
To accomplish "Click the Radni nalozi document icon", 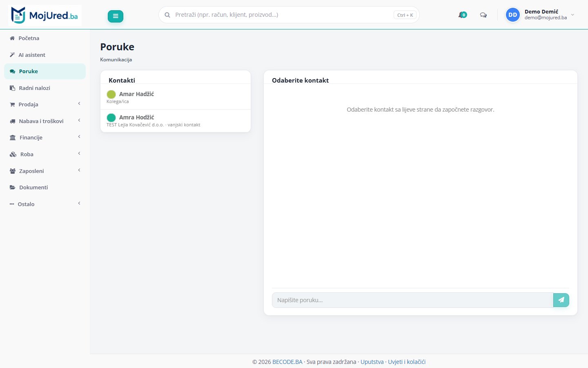I will coord(12,88).
